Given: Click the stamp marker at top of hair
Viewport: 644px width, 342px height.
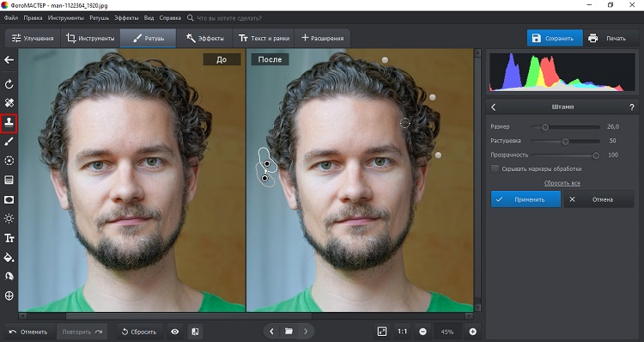Looking at the screenshot, I should [385, 60].
